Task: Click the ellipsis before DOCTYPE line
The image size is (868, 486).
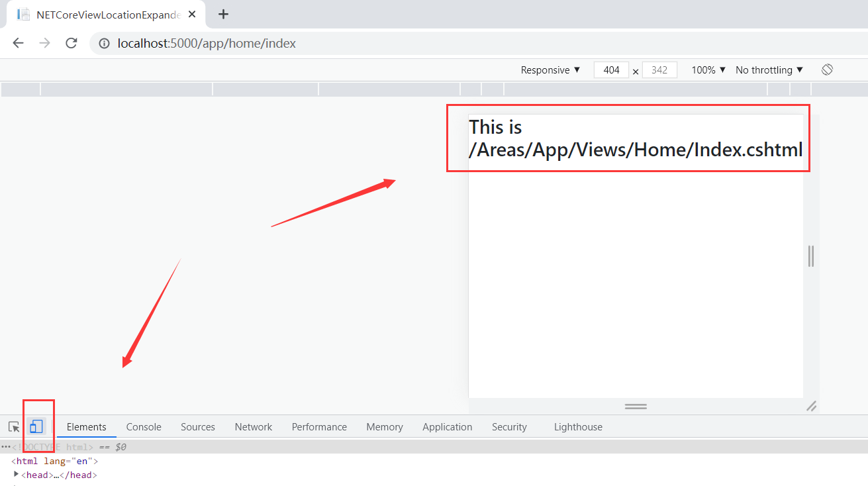Action: (6, 447)
